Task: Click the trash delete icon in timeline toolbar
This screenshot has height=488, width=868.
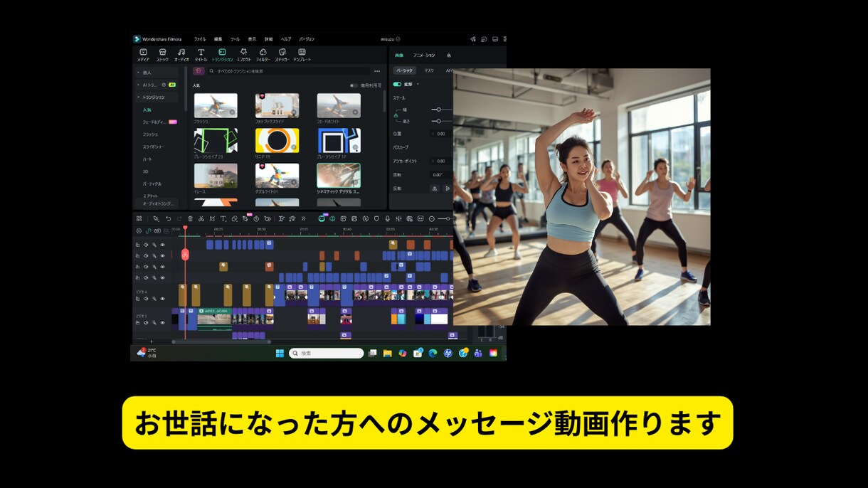Action: click(x=190, y=218)
